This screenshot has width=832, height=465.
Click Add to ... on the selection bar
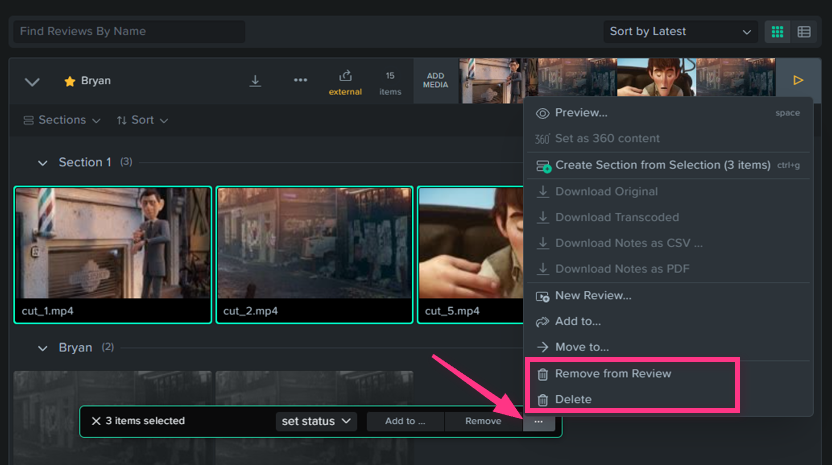[405, 421]
